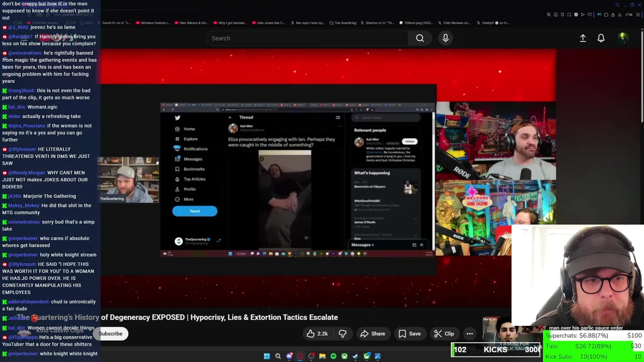The height and width of the screenshot is (362, 644).
Task: Click chat message from xxlamebrainxx
Action: click(48, 225)
